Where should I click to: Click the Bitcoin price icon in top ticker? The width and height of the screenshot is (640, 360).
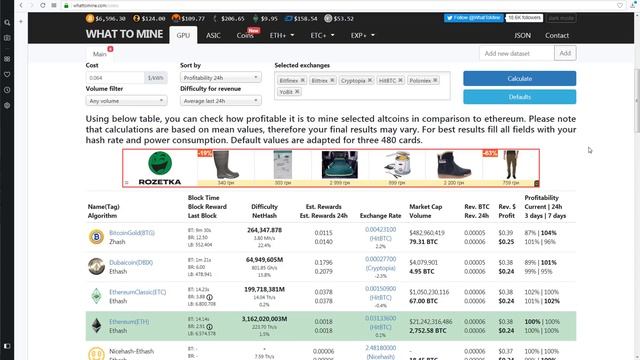click(x=90, y=18)
